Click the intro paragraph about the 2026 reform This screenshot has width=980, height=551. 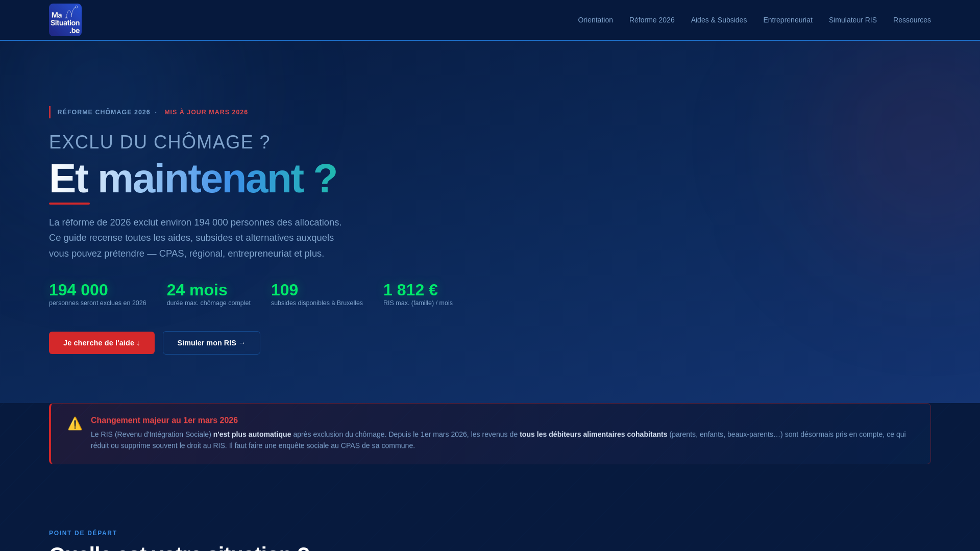tap(195, 238)
